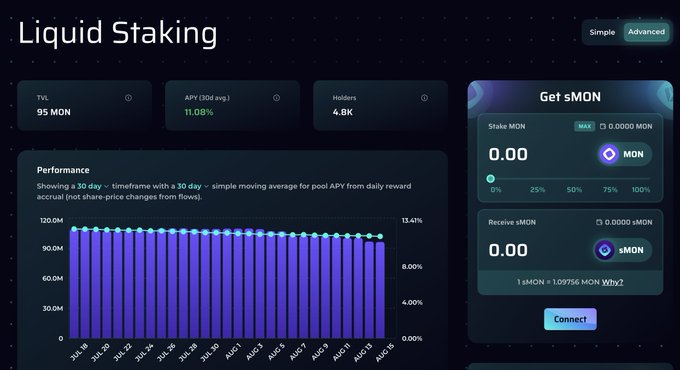Open TVL info tooltip icon
The image size is (680, 370).
point(128,98)
